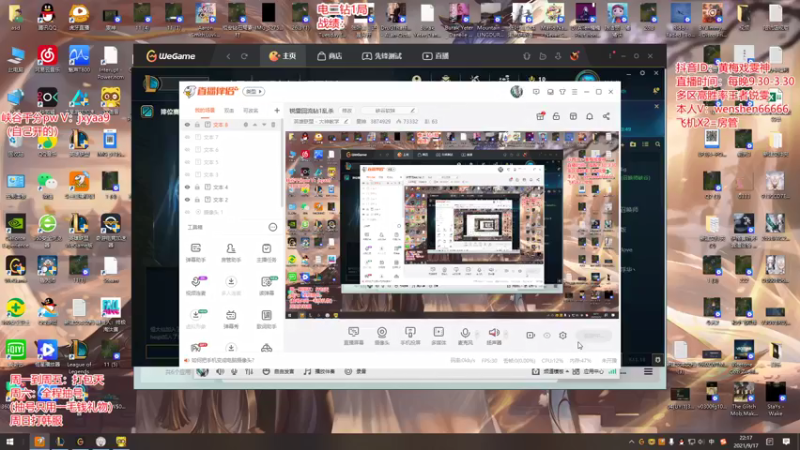Open the 直播 tab in WeGame
The width and height of the screenshot is (800, 450).
click(x=436, y=56)
